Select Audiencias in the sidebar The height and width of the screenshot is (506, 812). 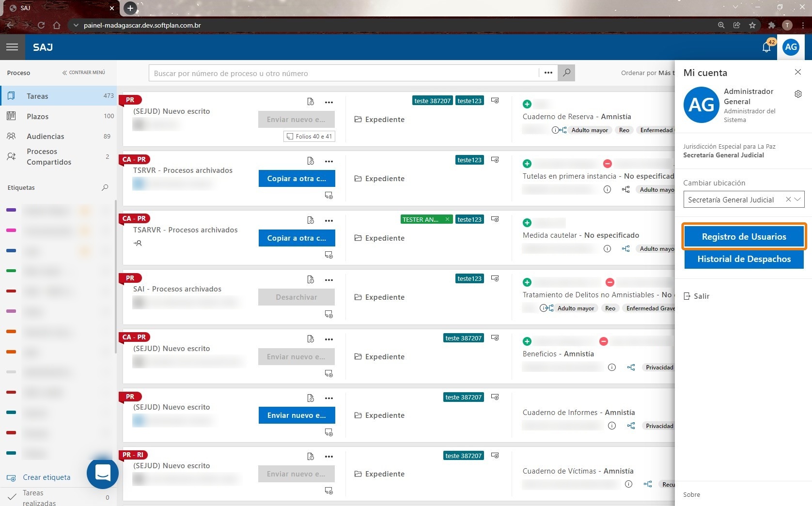click(58, 137)
